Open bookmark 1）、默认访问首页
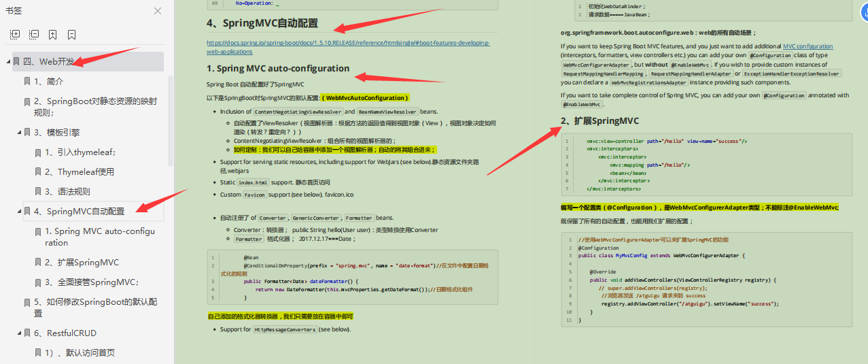Screen dimensions: 868x364 [80, 353]
